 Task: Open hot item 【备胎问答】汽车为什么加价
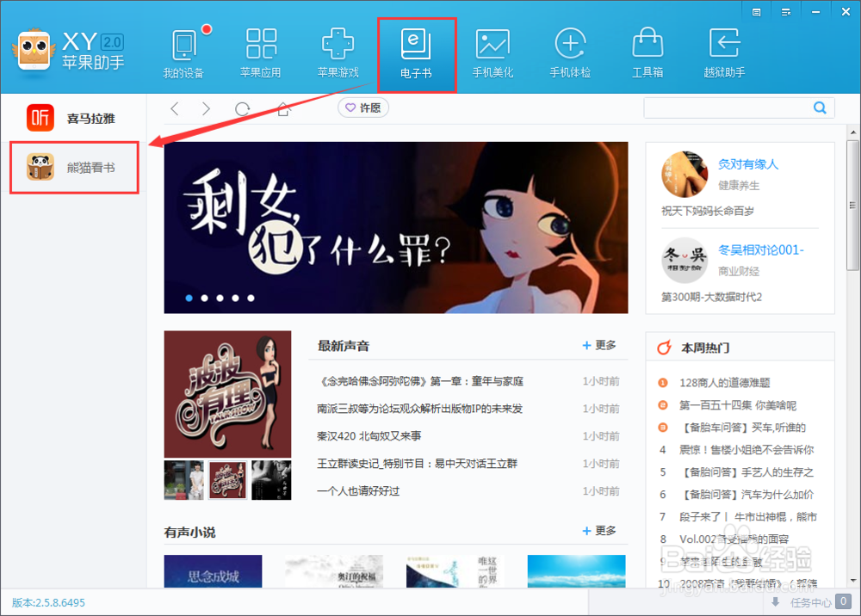(x=746, y=495)
